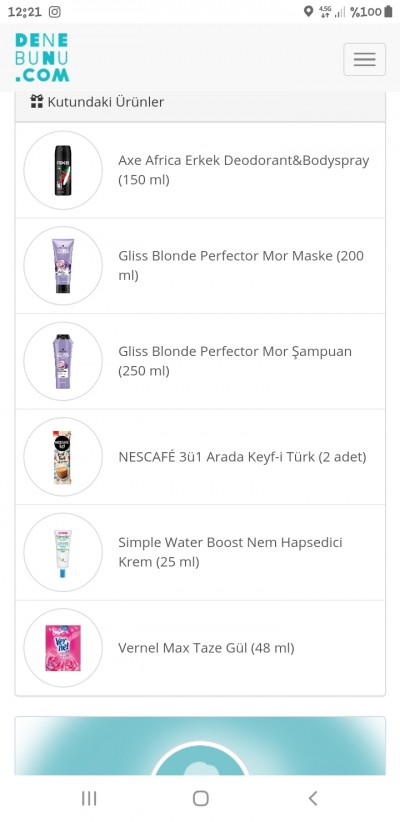Tap the DeneBunu.com logo
The height and width of the screenshot is (822, 400).
tap(42, 58)
